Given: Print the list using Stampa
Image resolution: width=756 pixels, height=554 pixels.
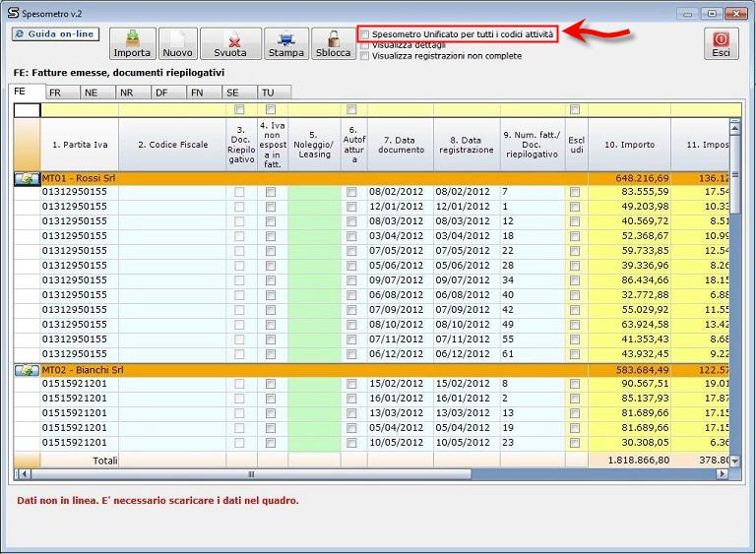Looking at the screenshot, I should tap(286, 43).
